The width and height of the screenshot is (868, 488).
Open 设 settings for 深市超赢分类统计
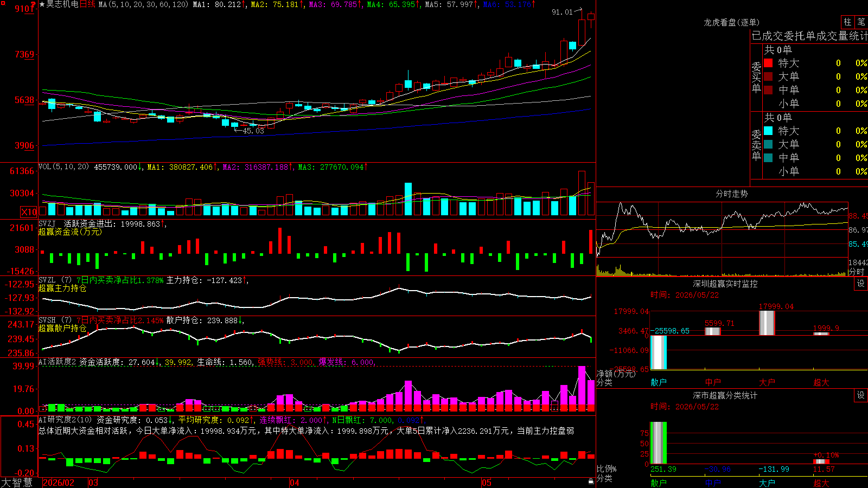click(x=861, y=395)
